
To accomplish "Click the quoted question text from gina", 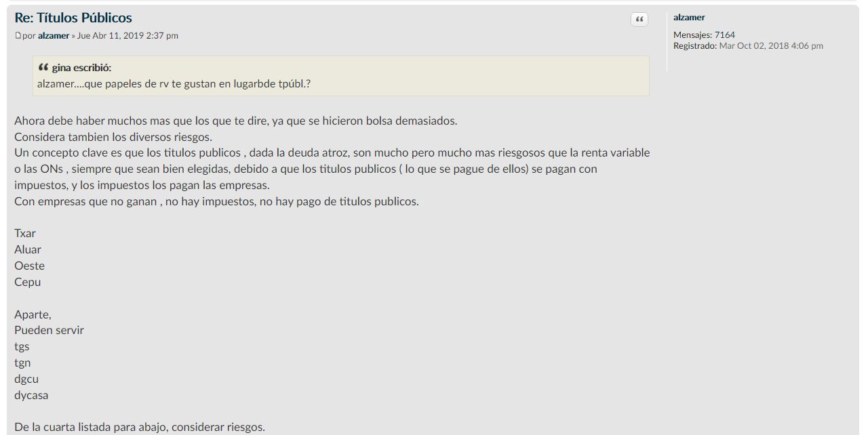I will (174, 83).
